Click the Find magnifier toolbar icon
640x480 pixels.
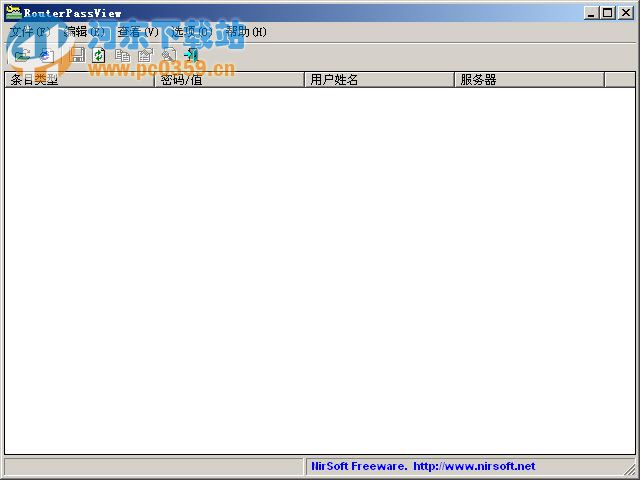point(169,55)
